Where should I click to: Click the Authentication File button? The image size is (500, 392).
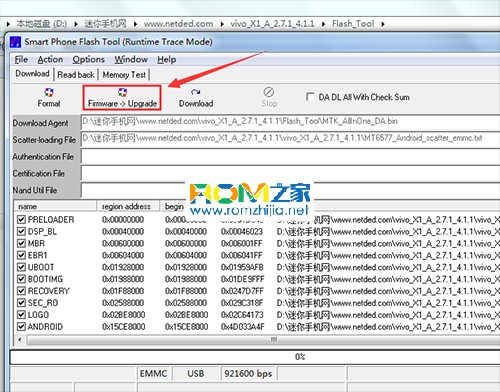[46, 157]
